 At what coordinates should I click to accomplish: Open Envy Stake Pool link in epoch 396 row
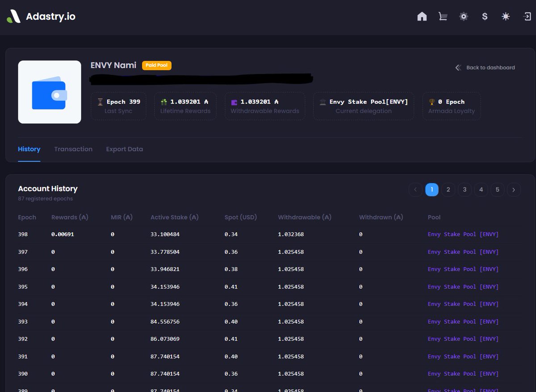click(463, 269)
